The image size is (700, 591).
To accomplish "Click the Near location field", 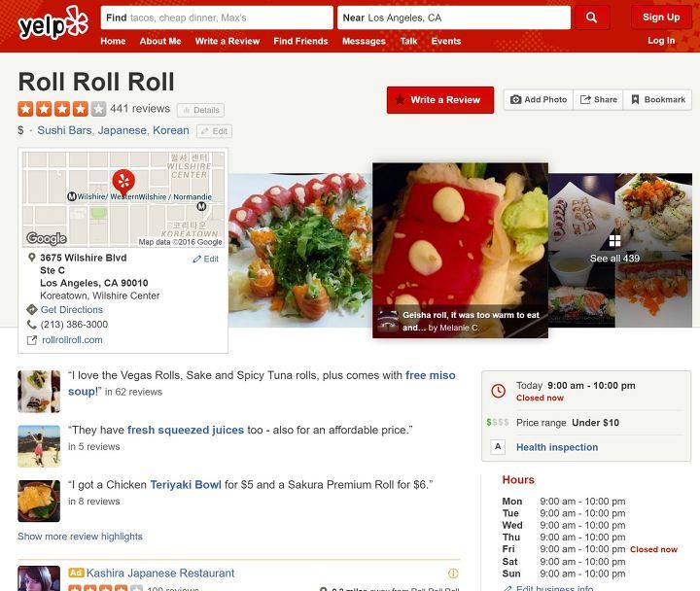I will [x=454, y=17].
